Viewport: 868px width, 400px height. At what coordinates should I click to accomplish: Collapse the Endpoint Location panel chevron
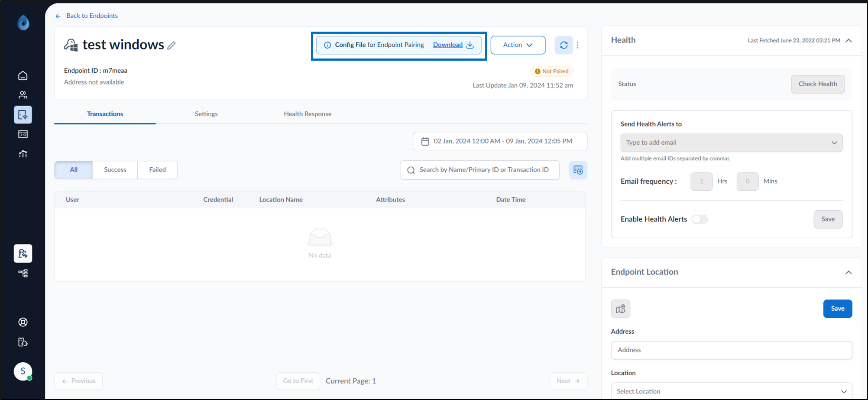(x=849, y=273)
